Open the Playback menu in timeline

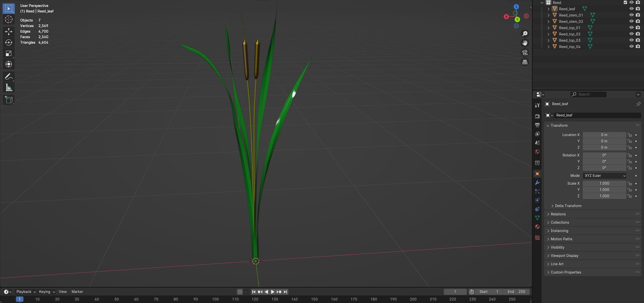pyautogui.click(x=26, y=292)
